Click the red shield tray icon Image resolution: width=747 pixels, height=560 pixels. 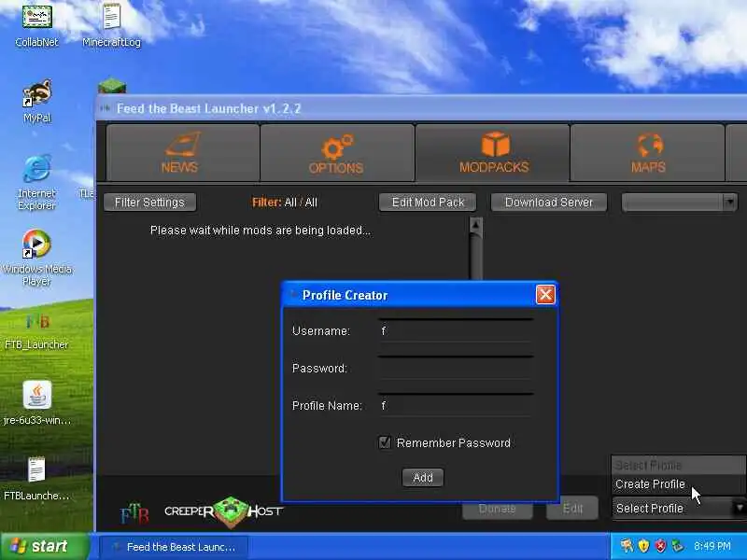pos(660,546)
